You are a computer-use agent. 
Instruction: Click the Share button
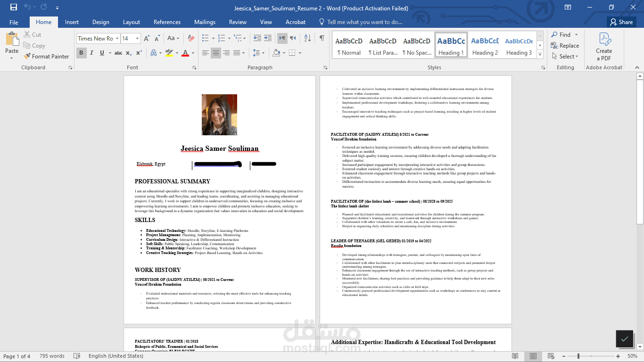coord(621,22)
